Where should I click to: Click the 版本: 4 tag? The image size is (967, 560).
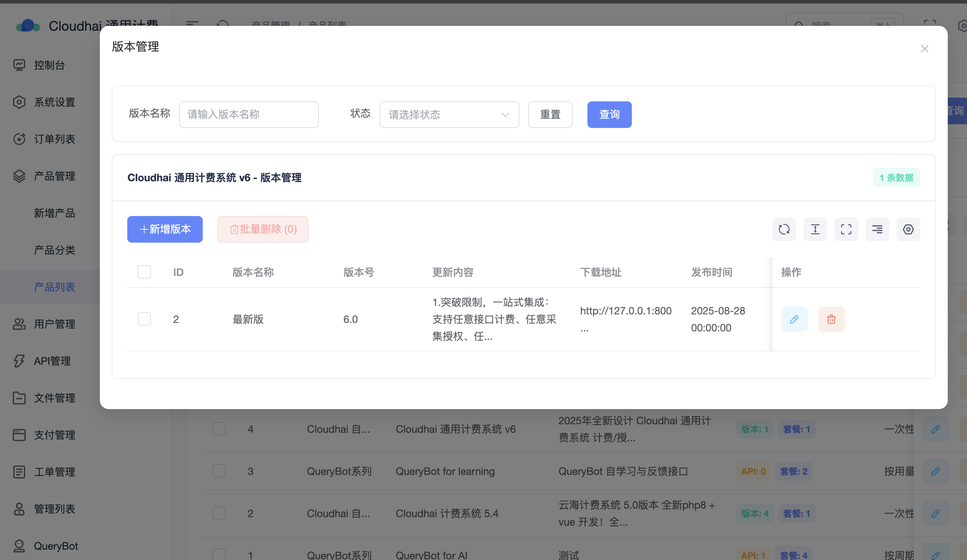[x=754, y=513]
